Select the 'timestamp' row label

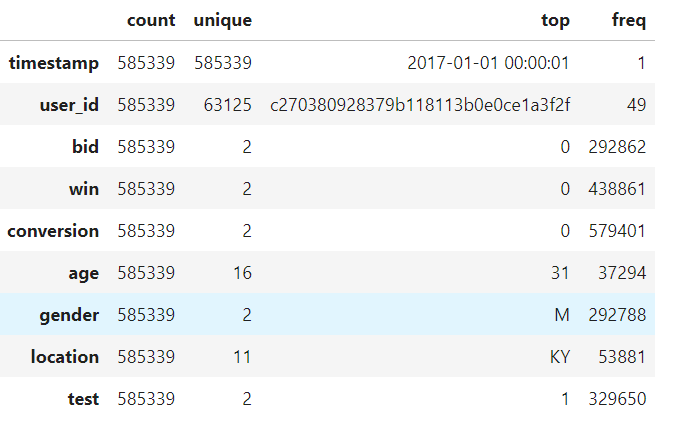pos(54,63)
